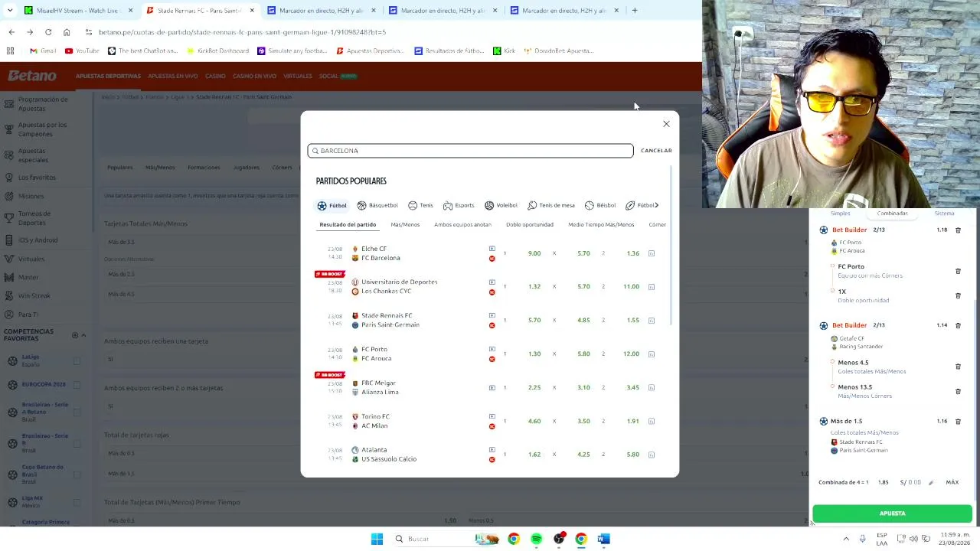Open the Universitario de Deportes match row

click(394, 286)
